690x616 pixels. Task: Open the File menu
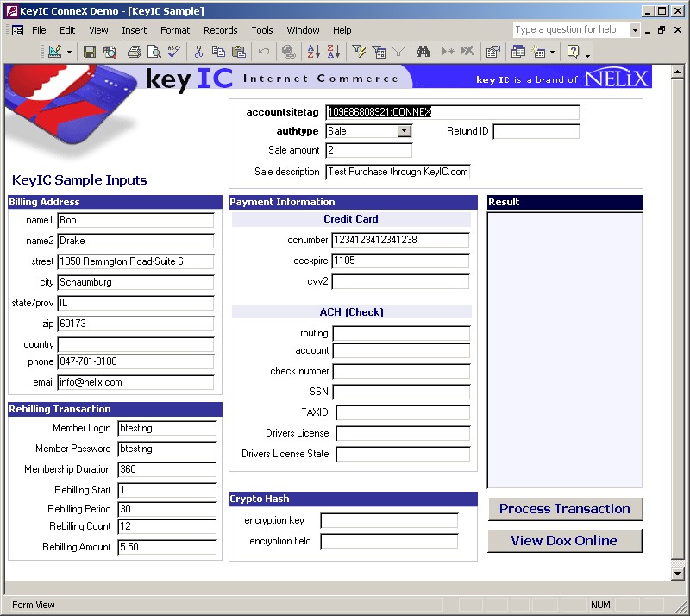click(39, 30)
